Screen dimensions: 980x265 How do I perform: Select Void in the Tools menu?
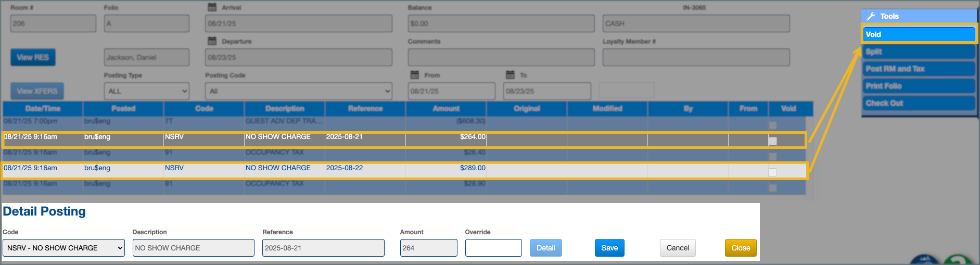click(x=919, y=34)
